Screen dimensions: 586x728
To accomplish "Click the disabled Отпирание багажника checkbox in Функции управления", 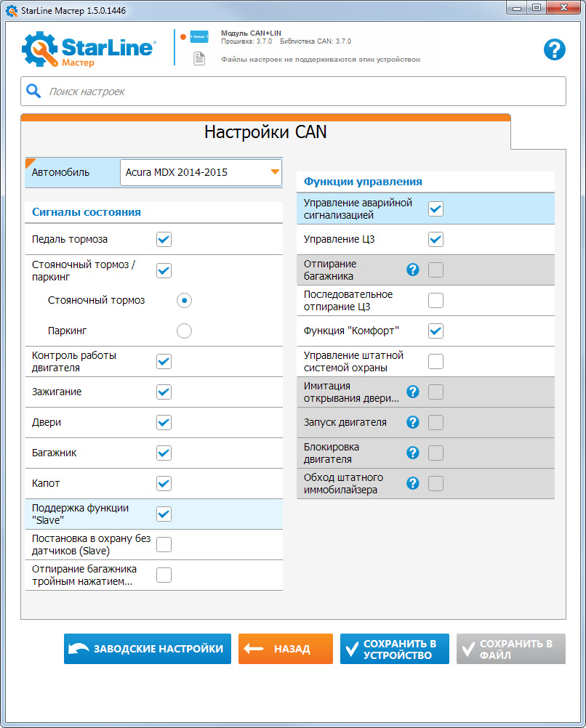I will [x=436, y=270].
